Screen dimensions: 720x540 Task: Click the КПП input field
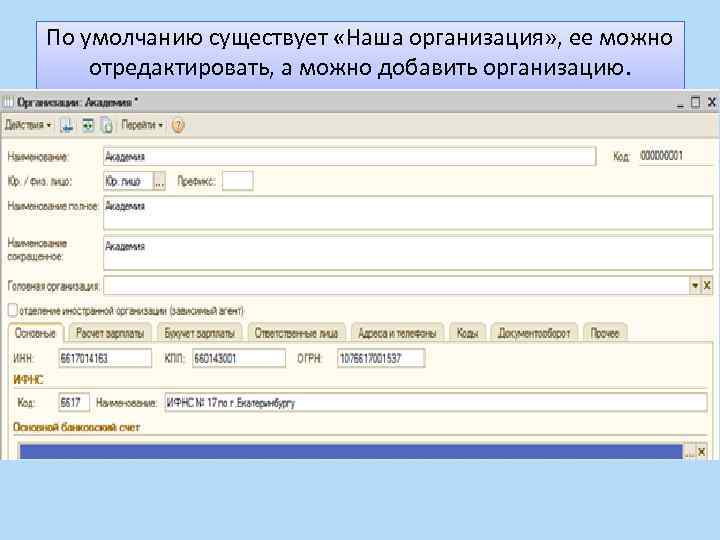pos(239,358)
